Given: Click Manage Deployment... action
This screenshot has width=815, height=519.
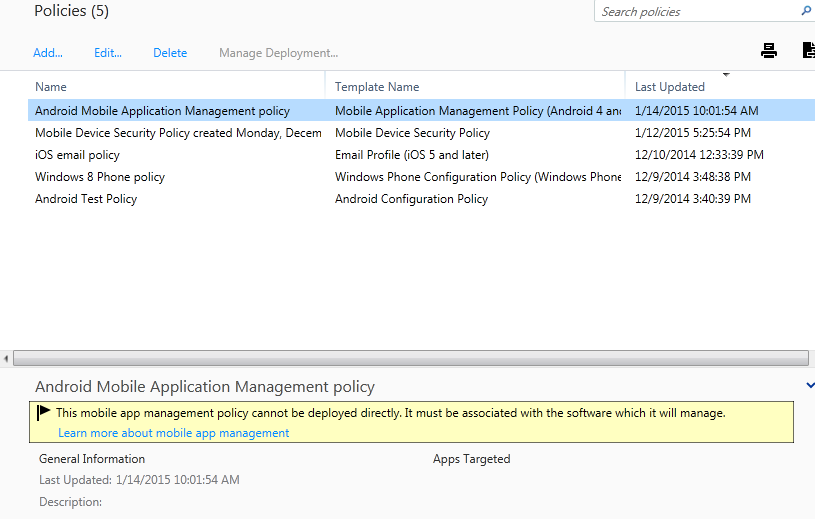Looking at the screenshot, I should tap(279, 53).
